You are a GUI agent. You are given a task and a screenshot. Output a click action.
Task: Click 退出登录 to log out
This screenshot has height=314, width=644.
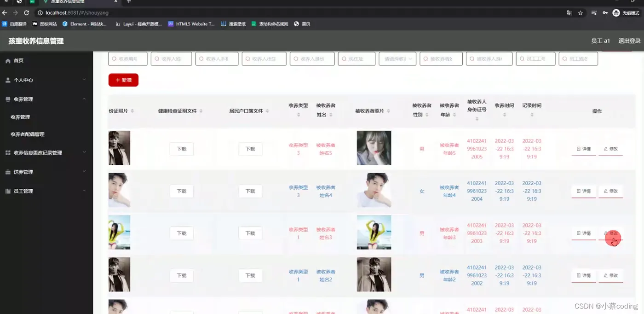coord(629,41)
